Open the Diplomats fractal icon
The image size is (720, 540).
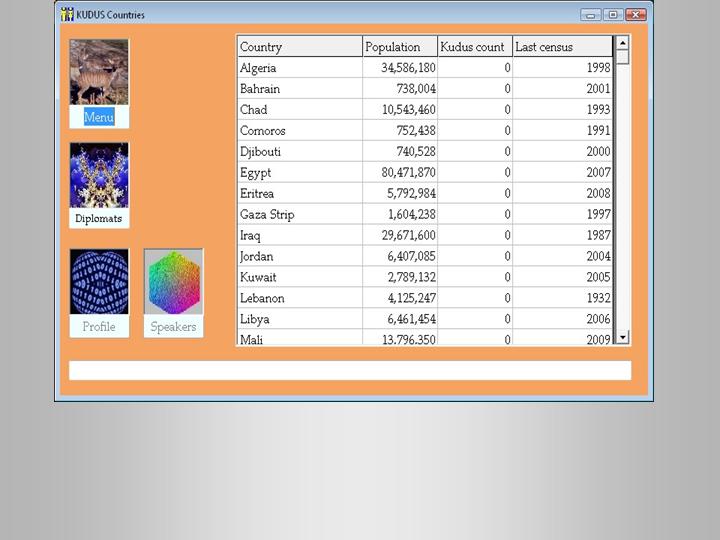tap(99, 175)
